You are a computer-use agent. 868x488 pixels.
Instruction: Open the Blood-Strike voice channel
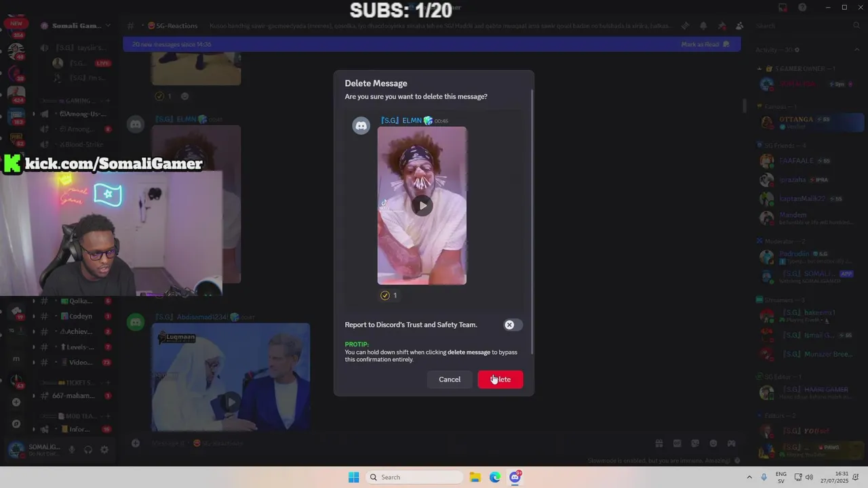click(x=76, y=144)
